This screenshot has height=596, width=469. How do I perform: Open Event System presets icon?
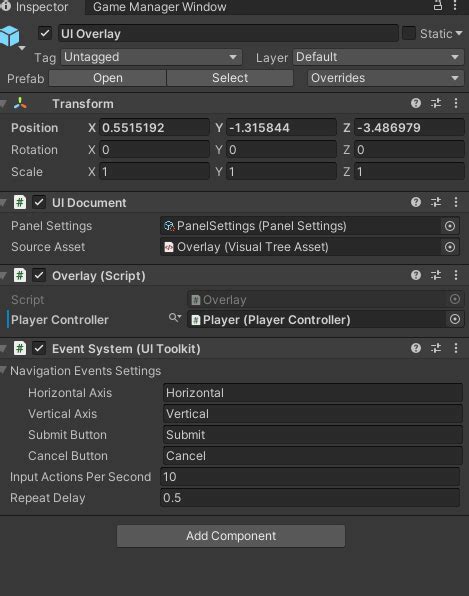[436, 348]
